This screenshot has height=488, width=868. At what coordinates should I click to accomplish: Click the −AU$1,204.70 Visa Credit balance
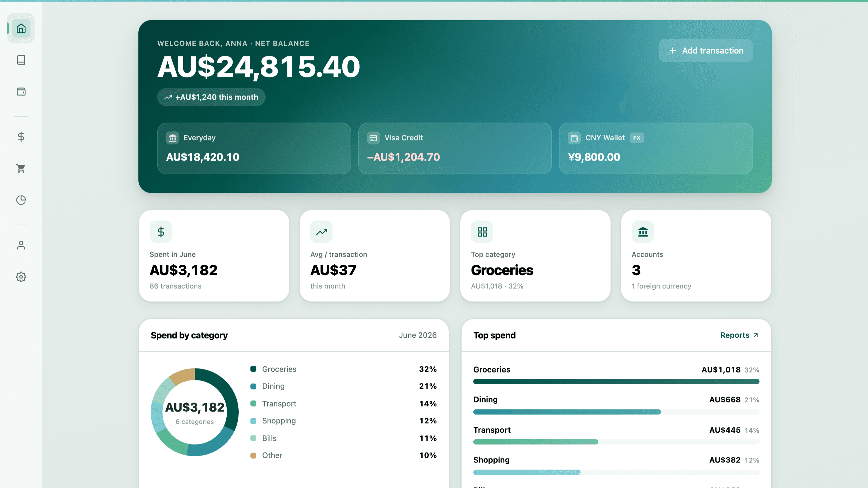403,157
